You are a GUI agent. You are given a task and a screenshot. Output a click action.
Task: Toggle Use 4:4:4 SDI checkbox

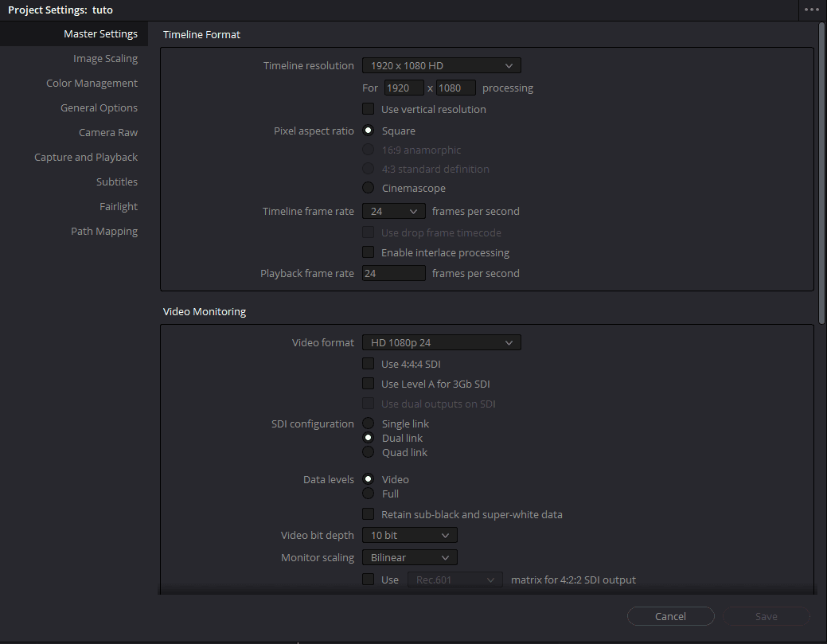369,364
